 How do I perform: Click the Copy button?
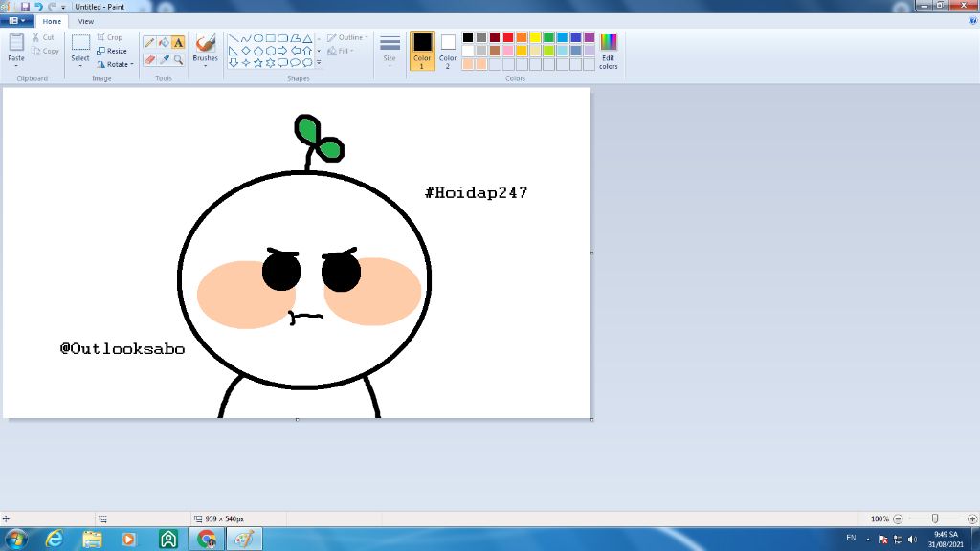(x=45, y=52)
